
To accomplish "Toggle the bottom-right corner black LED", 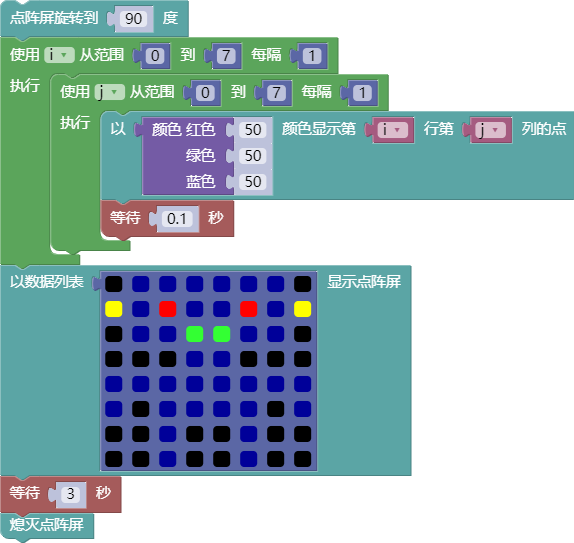I will 303,459.
